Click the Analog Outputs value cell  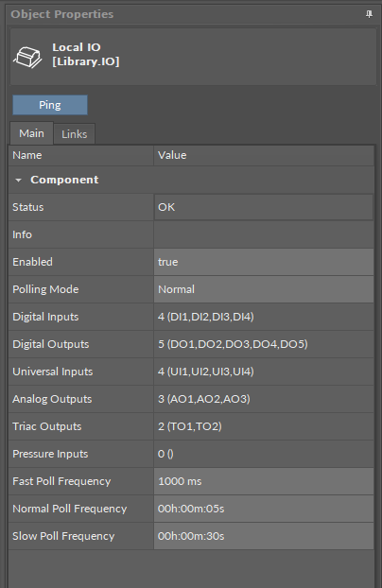[x=264, y=399]
